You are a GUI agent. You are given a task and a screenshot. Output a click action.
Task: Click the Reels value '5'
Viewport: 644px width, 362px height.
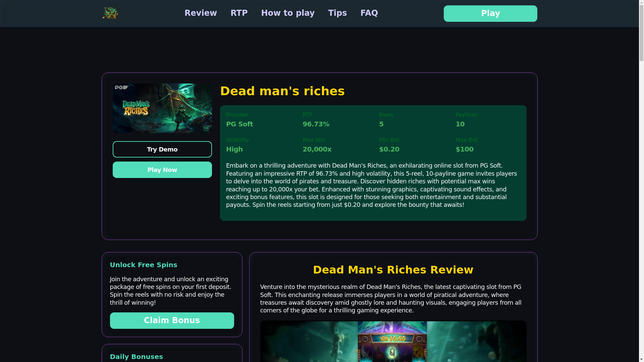pos(381,124)
